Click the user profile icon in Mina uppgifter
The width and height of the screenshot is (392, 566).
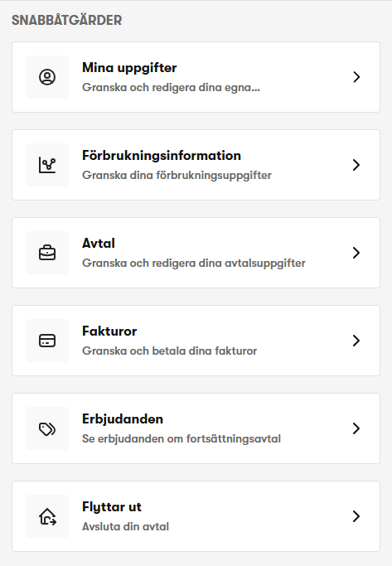coord(47,77)
